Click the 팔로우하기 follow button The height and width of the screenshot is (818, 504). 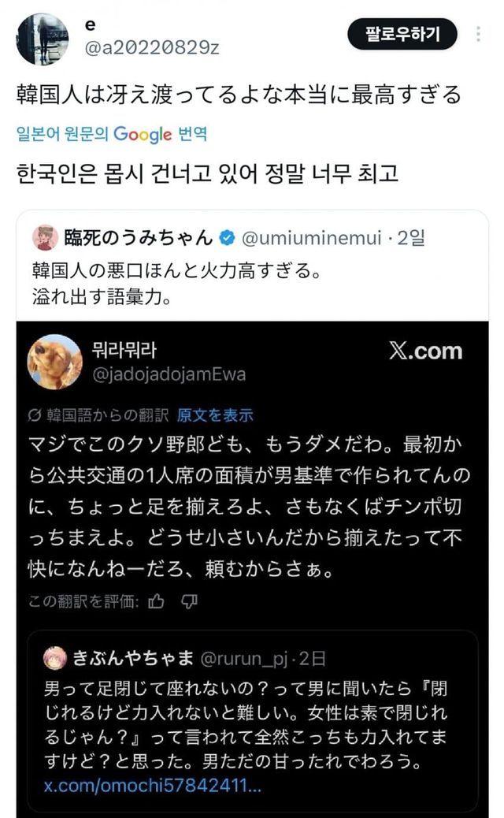(x=402, y=34)
